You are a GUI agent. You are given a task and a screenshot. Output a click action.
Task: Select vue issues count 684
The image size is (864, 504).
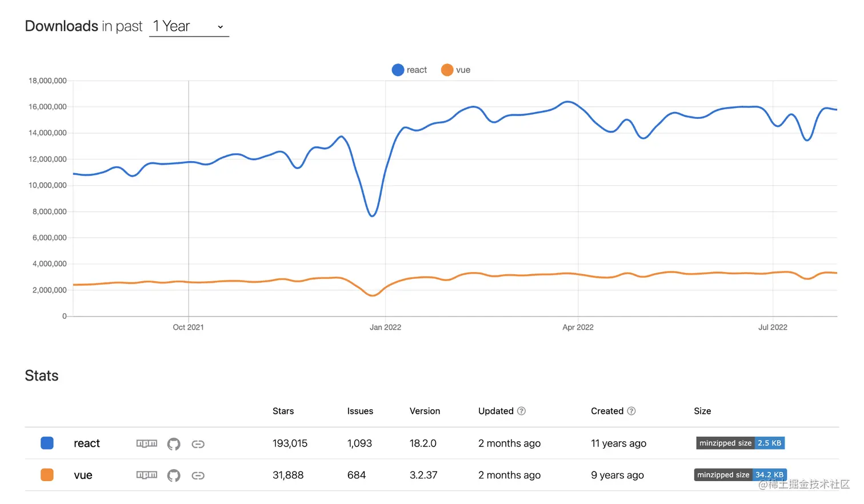tap(357, 475)
